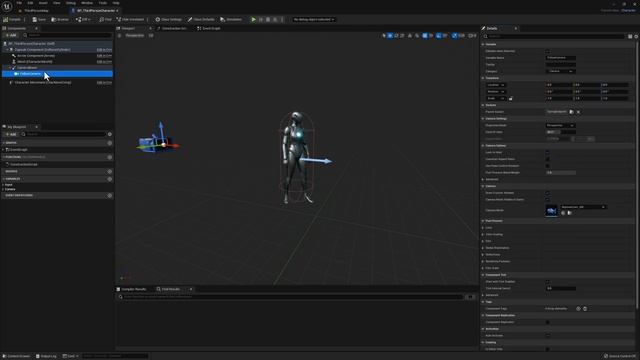Click the pause simulation control
This screenshot has height=360, width=640.
[261, 19]
